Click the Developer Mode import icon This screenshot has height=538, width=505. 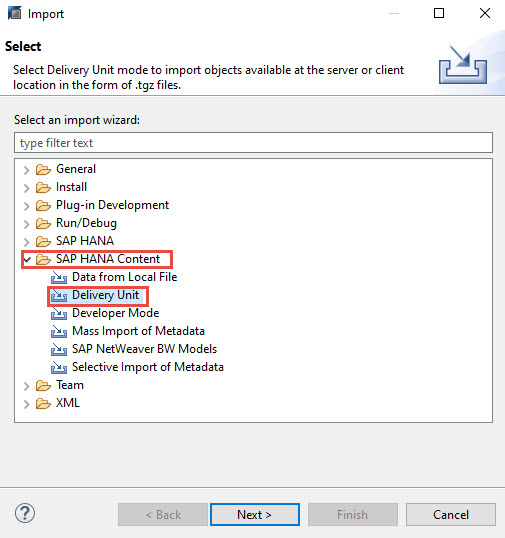coord(59,313)
